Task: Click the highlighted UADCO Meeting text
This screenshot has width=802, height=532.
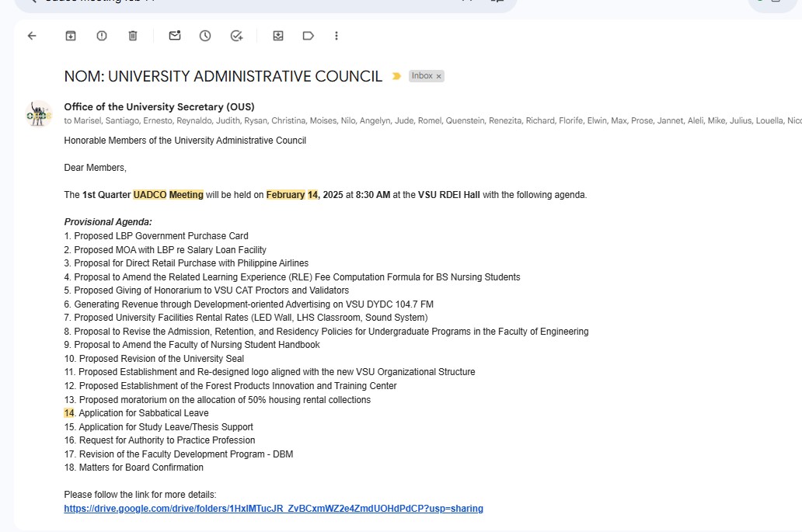Action: pos(168,195)
